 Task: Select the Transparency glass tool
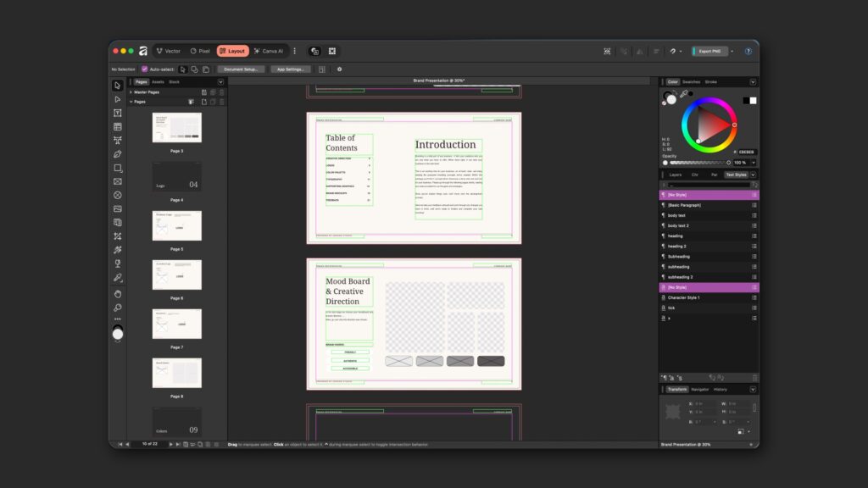(x=117, y=264)
